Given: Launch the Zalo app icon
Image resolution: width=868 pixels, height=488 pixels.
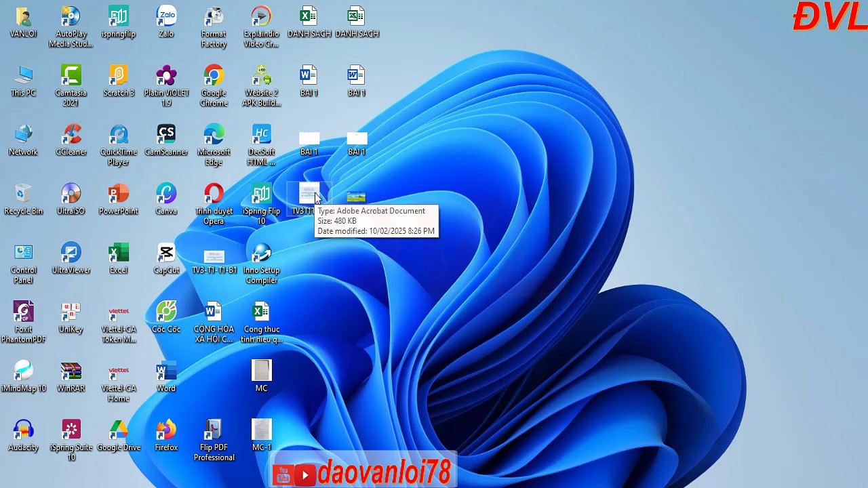Looking at the screenshot, I should (x=166, y=17).
